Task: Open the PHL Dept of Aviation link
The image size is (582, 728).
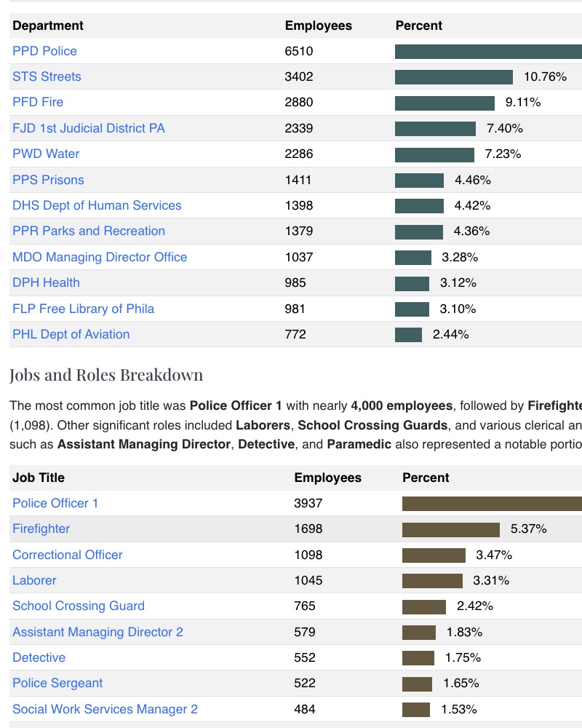Action: click(x=70, y=334)
